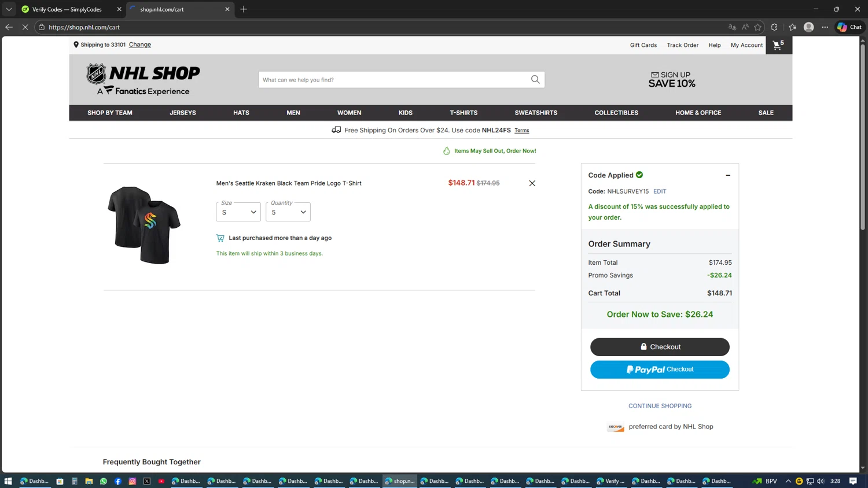This screenshot has width=868, height=488.
Task: Open SHOP BY TEAM menu
Action: [110, 113]
